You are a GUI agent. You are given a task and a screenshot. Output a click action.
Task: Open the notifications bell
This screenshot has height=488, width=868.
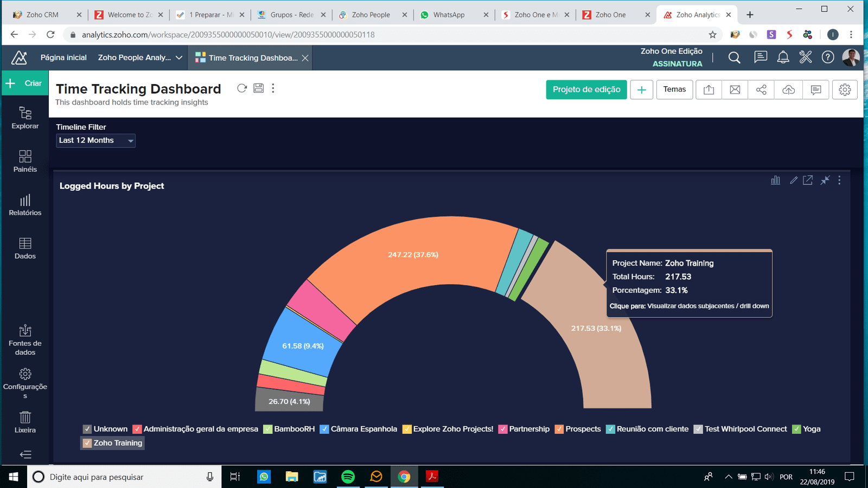(x=783, y=57)
